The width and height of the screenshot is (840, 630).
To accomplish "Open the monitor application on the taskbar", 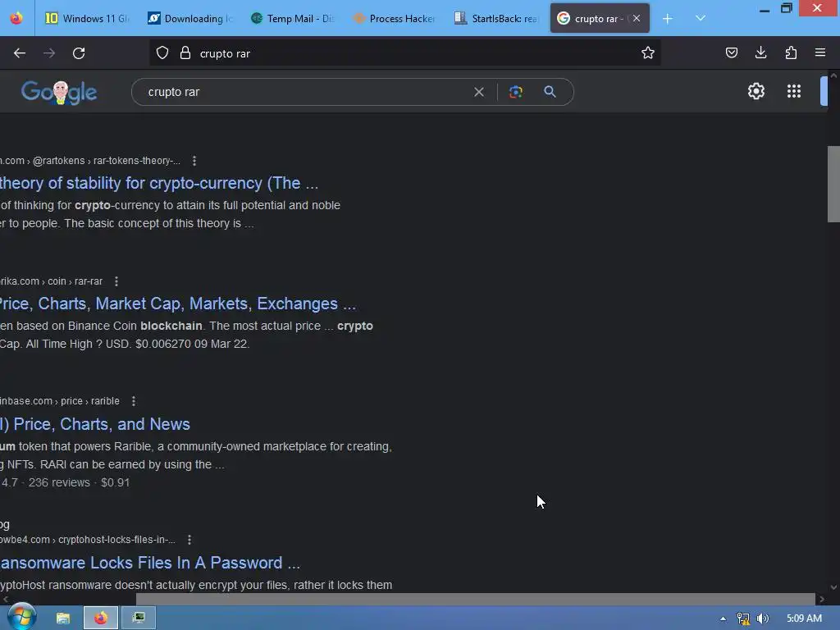I will (x=139, y=619).
